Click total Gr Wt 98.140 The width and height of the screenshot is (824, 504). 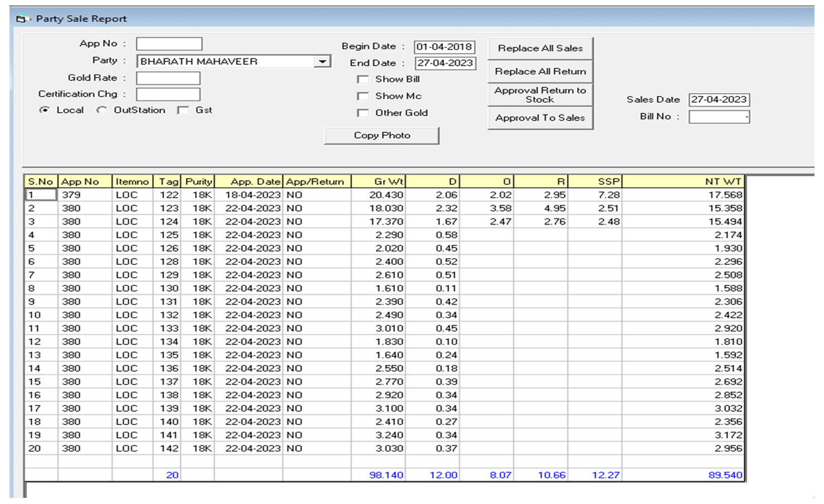coord(379,476)
